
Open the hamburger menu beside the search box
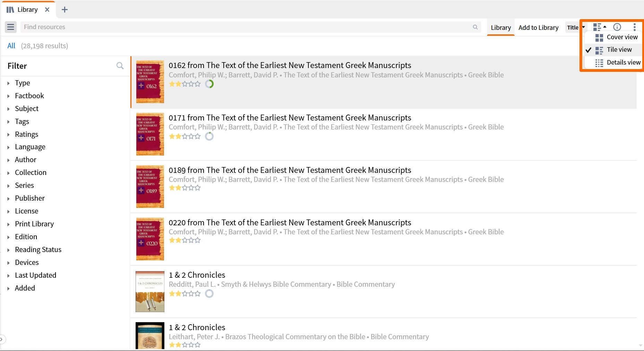point(11,27)
